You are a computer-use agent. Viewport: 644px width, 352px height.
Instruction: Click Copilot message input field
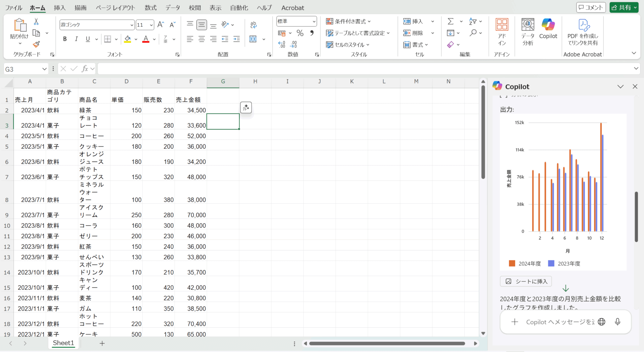560,322
